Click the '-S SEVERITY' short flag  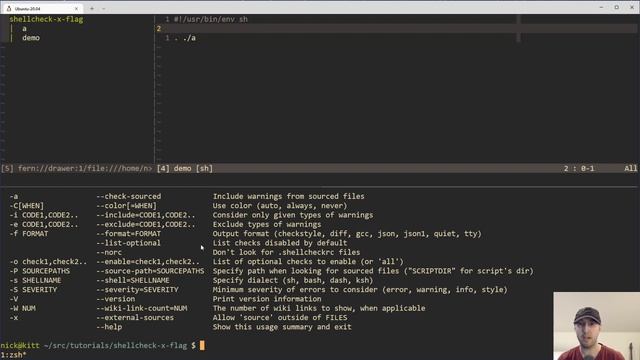pos(33,290)
